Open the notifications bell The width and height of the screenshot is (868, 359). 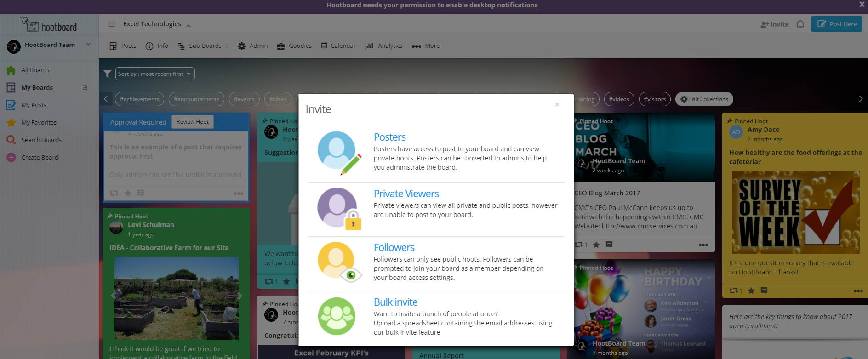[800, 24]
